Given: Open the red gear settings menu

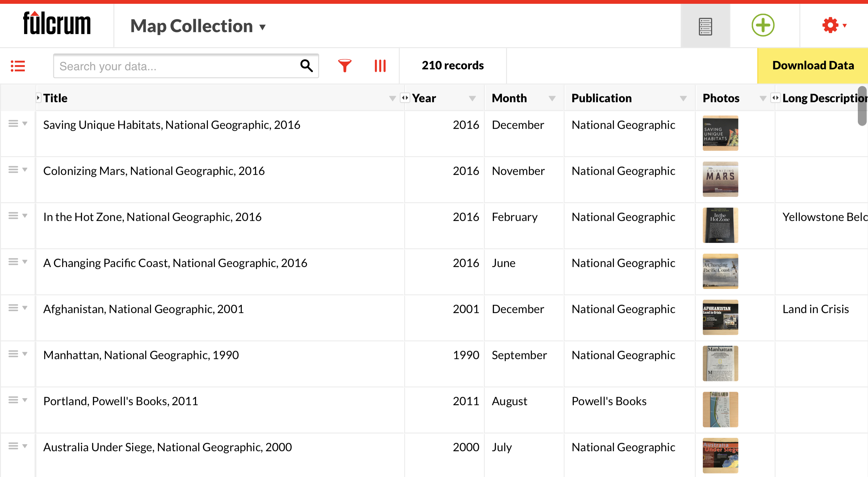Looking at the screenshot, I should (x=834, y=25).
